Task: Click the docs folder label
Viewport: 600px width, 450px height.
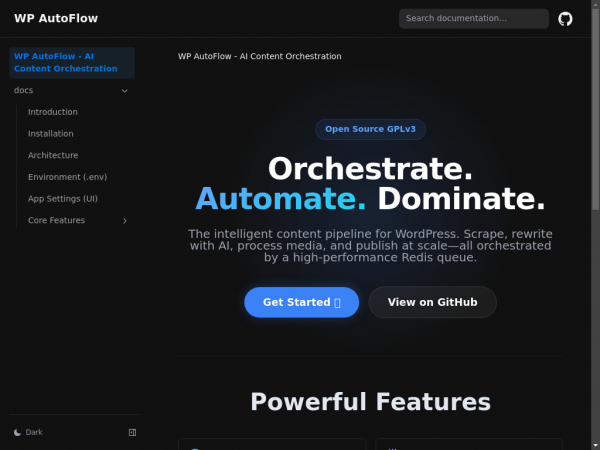Action: [23, 90]
